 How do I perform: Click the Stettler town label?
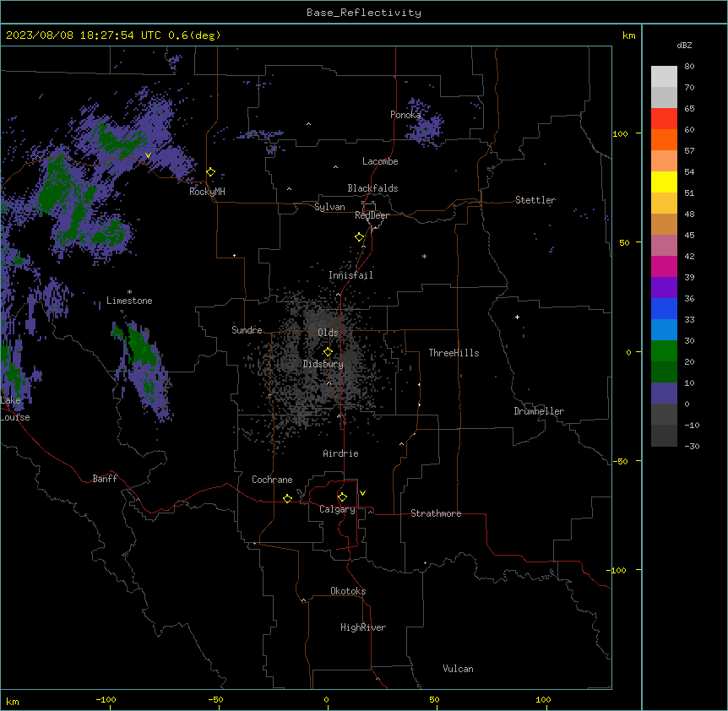(535, 200)
